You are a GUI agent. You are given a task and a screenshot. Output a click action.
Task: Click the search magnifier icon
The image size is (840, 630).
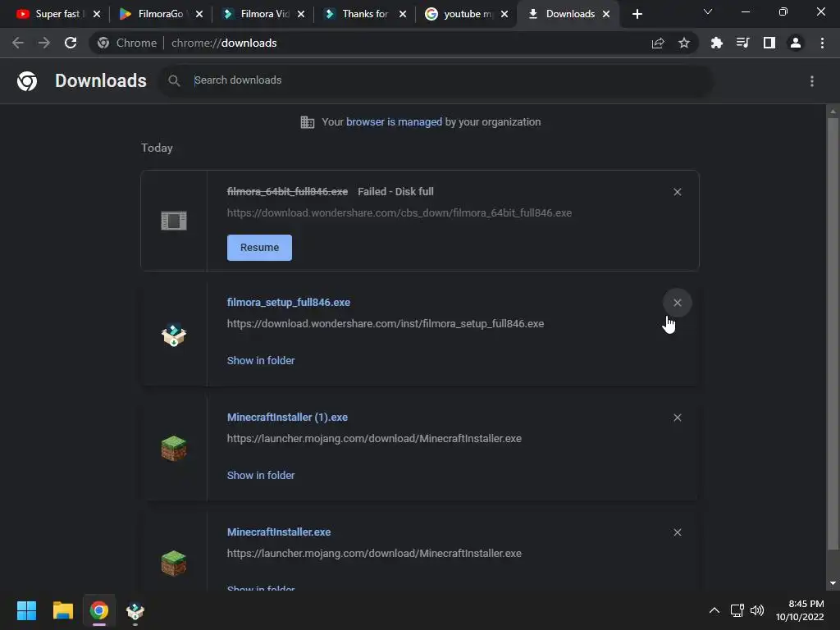point(174,81)
